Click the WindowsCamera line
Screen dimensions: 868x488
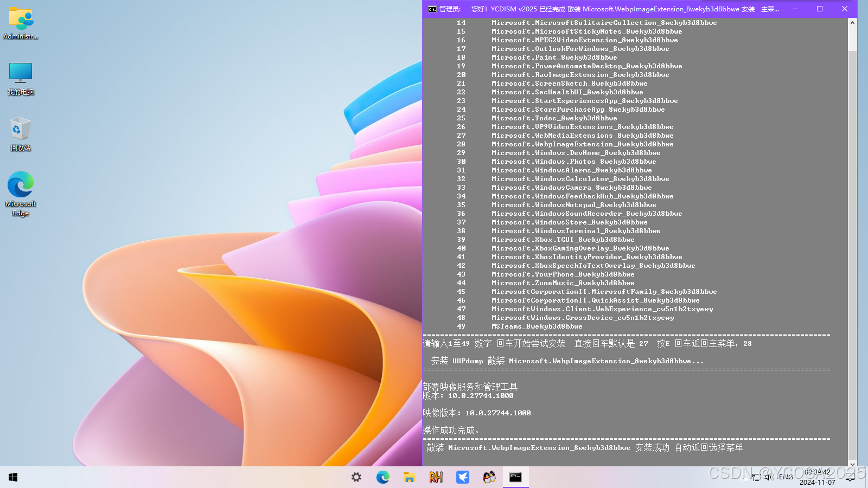click(554, 188)
